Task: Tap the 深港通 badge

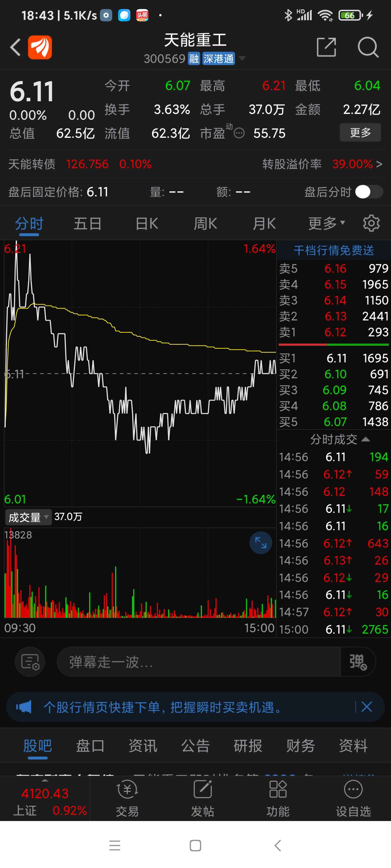Action: (218, 59)
